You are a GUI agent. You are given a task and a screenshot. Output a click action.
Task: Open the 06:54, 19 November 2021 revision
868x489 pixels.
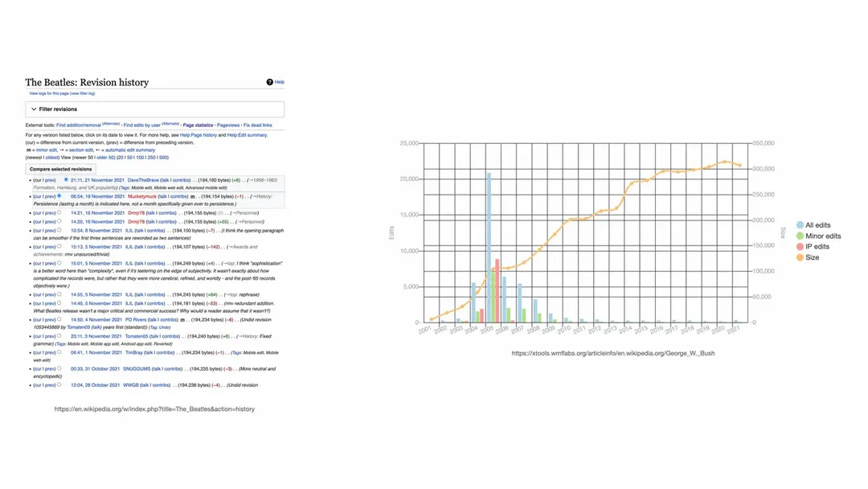97,196
